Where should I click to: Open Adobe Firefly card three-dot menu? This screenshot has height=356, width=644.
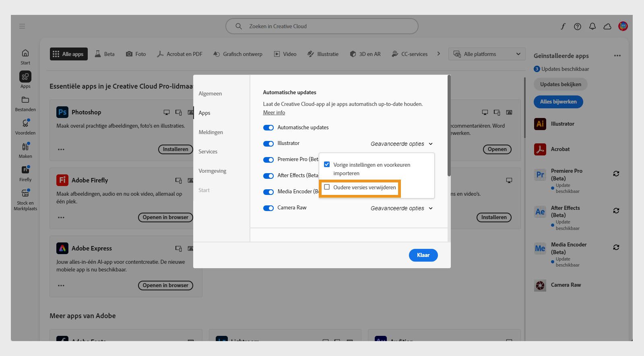tap(61, 217)
